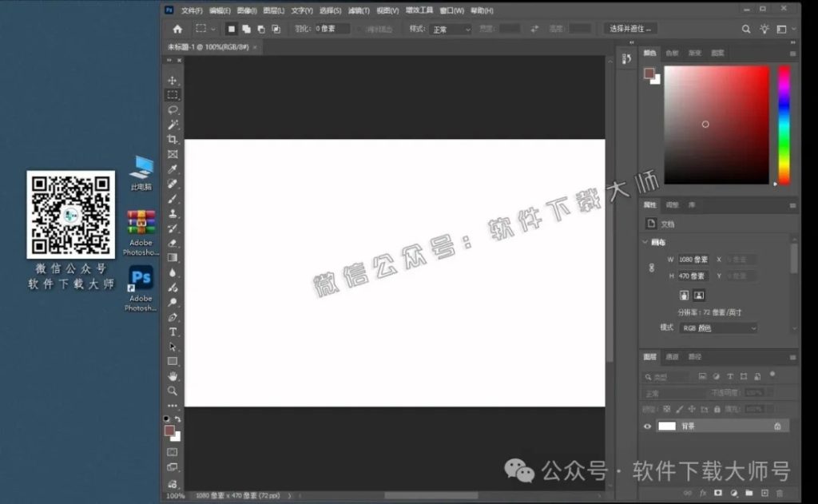Hide the 背景 layer visibility
Image resolution: width=818 pixels, height=504 pixels.
pyautogui.click(x=645, y=426)
